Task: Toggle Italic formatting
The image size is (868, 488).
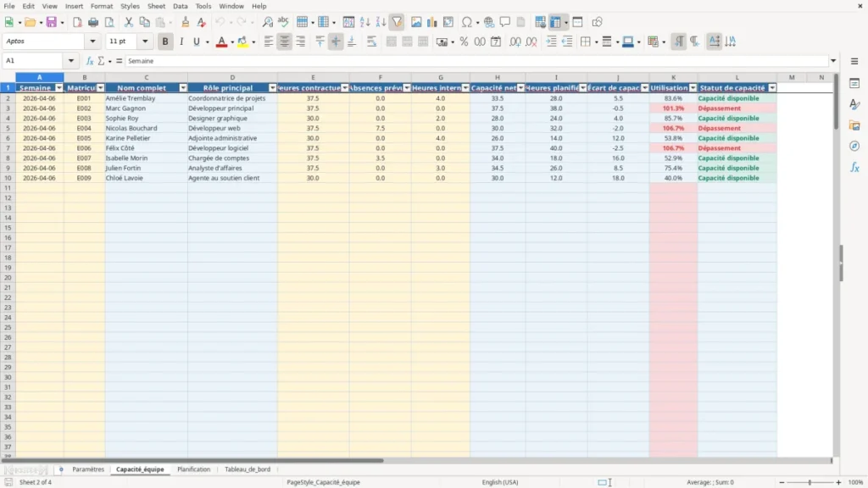Action: (181, 42)
